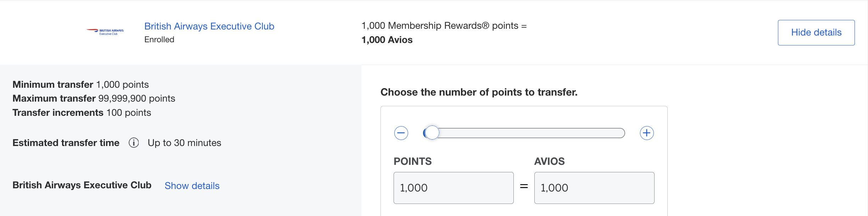Click the Up to 30 minutes text
Image resolution: width=868 pixels, height=216 pixels.
(x=184, y=143)
